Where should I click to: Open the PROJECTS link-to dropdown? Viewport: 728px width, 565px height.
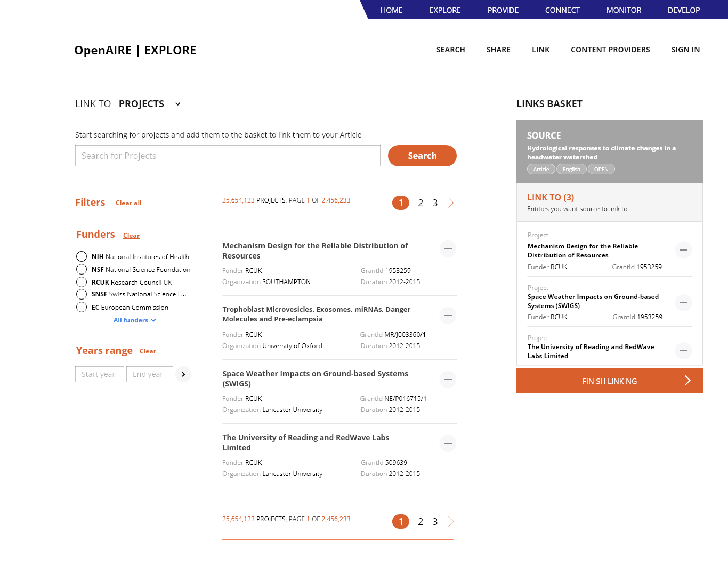pos(150,104)
